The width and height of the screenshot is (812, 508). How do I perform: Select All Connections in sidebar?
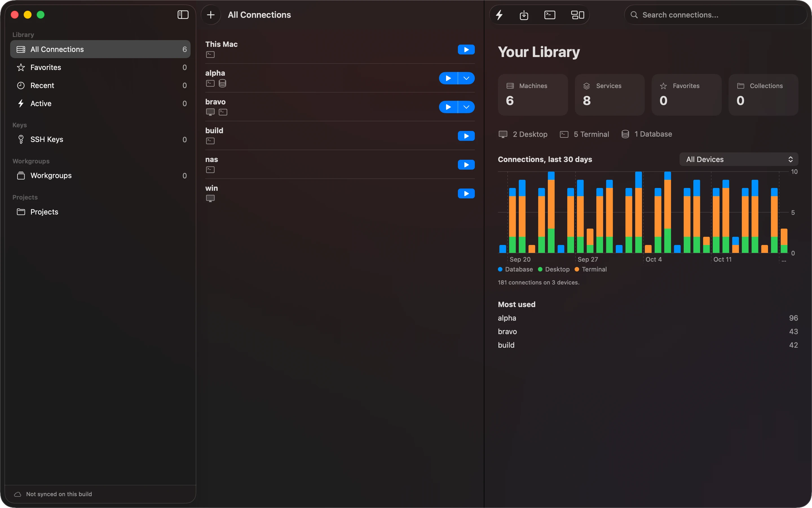[100, 49]
